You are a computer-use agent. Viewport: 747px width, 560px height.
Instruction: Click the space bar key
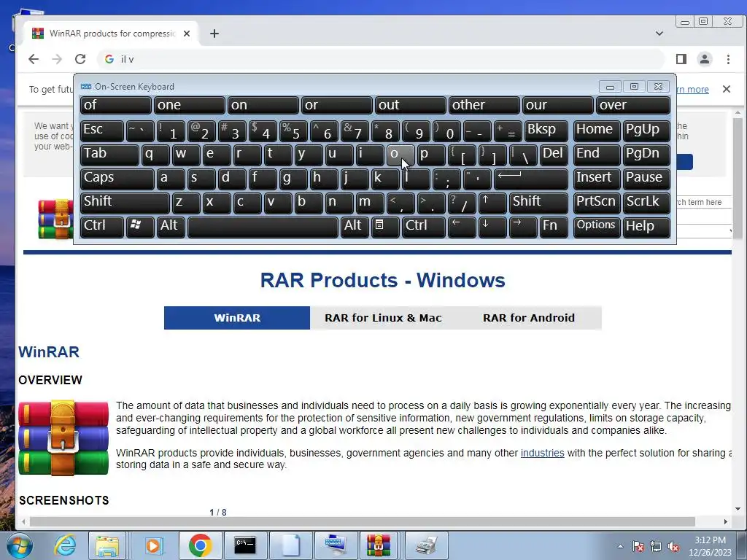pyautogui.click(x=263, y=226)
